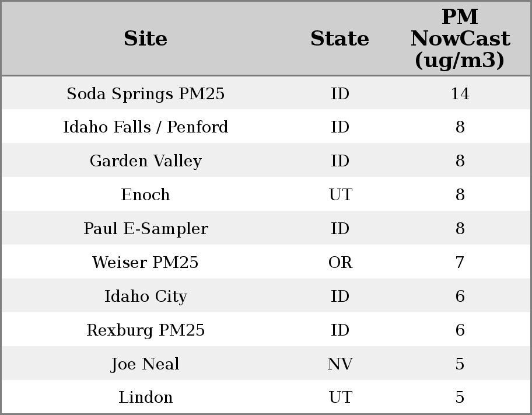Select the Lindon site cell

coord(145,397)
